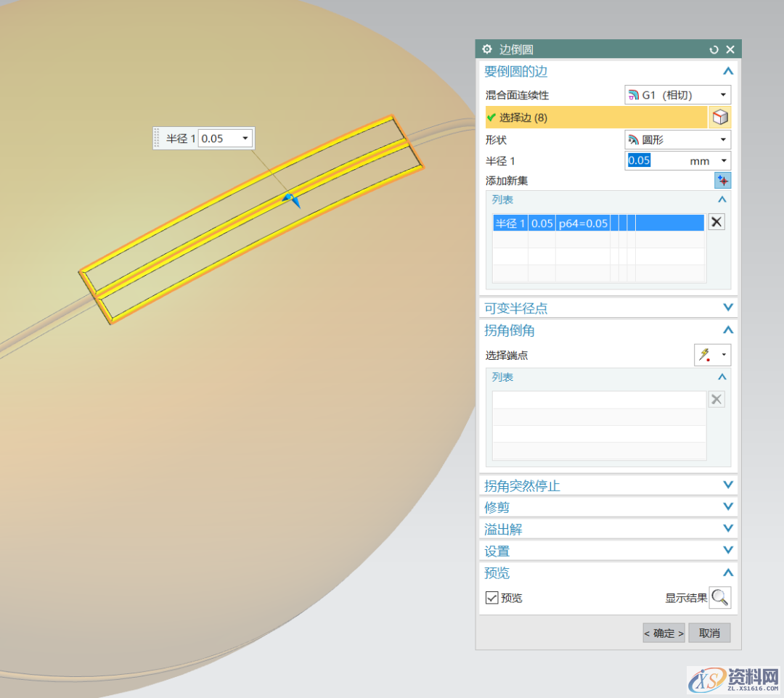
Task: Click the 取消 button
Action: pyautogui.click(x=709, y=633)
